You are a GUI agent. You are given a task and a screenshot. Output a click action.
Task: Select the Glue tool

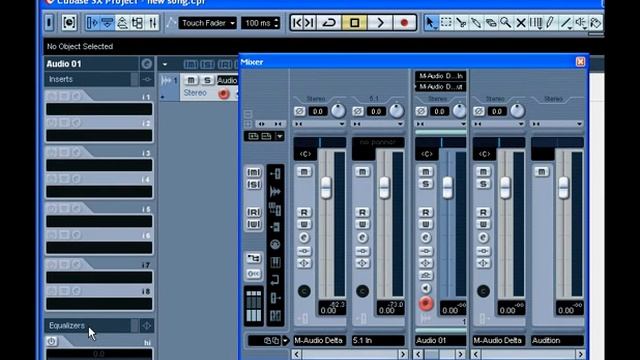pos(476,23)
